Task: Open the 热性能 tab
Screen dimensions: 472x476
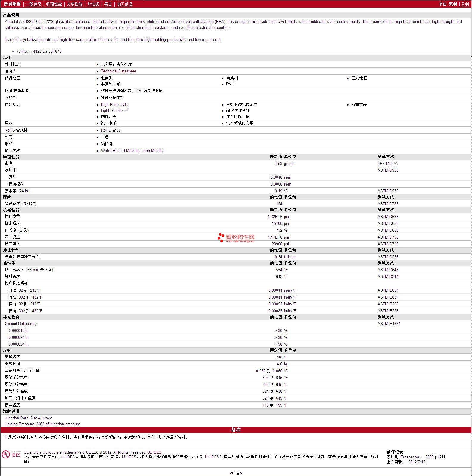Action: 93,4
